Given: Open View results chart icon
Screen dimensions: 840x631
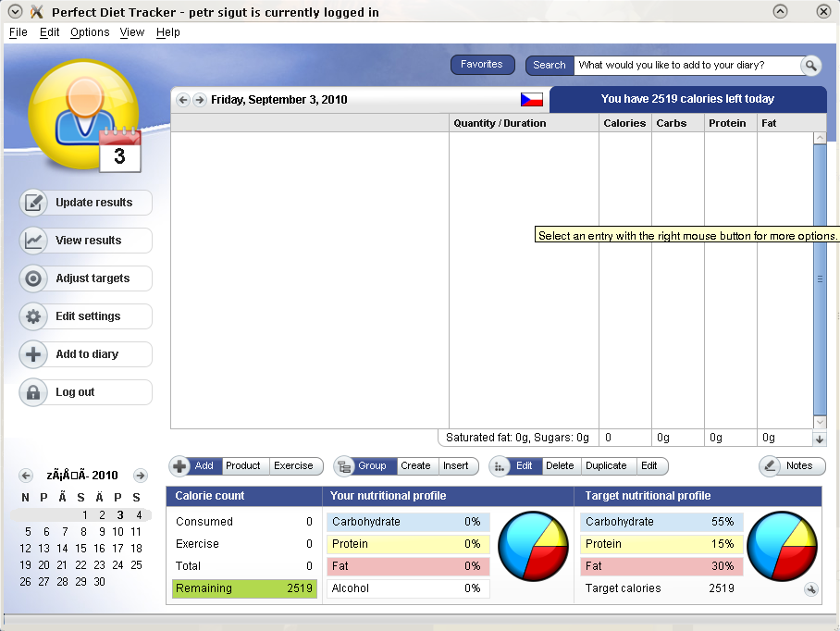Looking at the screenshot, I should coord(34,241).
